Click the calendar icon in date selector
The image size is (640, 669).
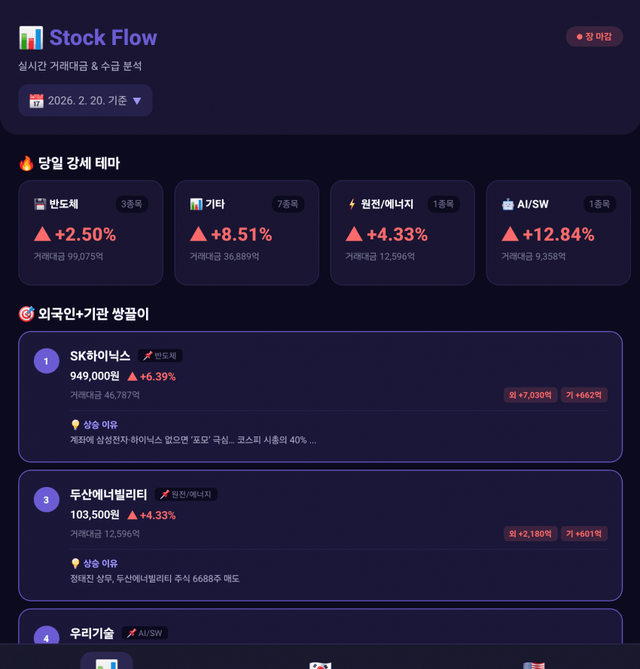(x=36, y=101)
